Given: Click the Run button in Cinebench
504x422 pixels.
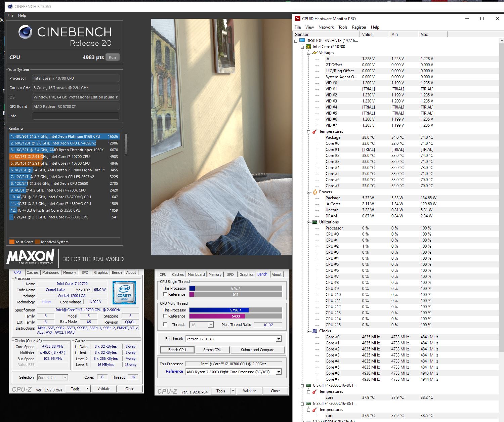Looking at the screenshot, I should tap(113, 57).
